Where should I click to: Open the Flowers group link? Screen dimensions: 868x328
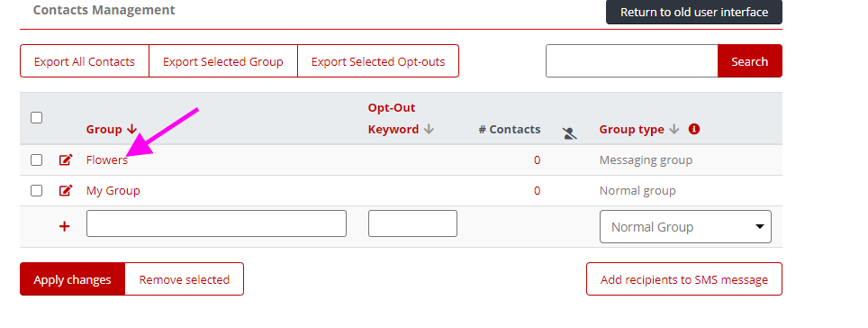point(107,160)
